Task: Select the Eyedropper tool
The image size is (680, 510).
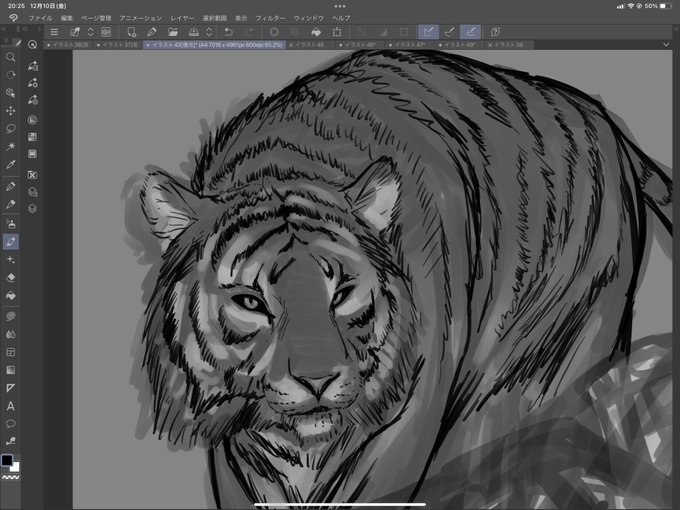Action: tap(11, 164)
